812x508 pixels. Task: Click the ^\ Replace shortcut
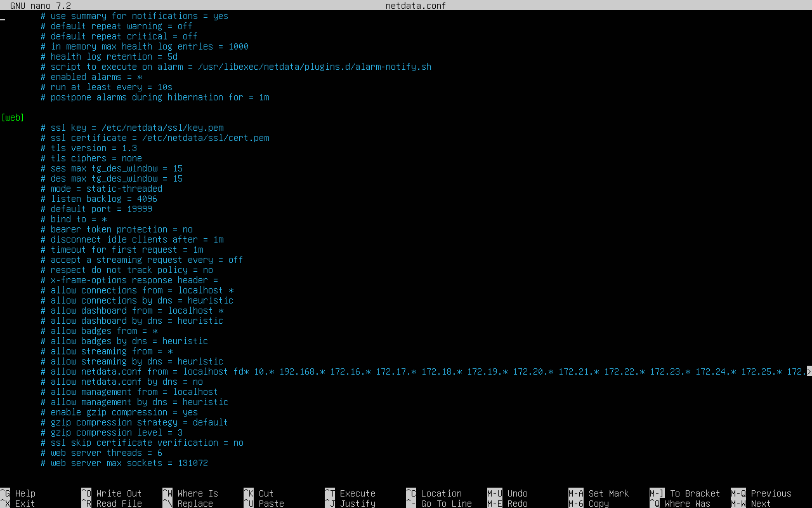188,504
